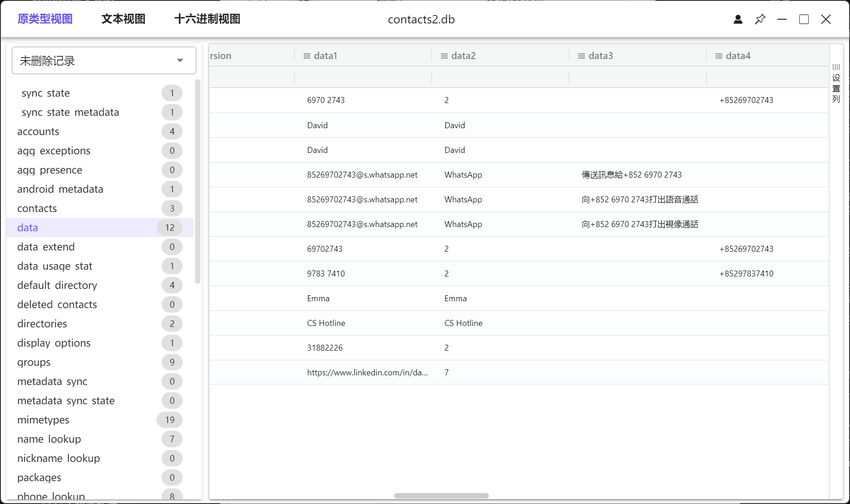This screenshot has width=850, height=504.
Task: Pin the window with pushpin icon
Action: point(760,19)
